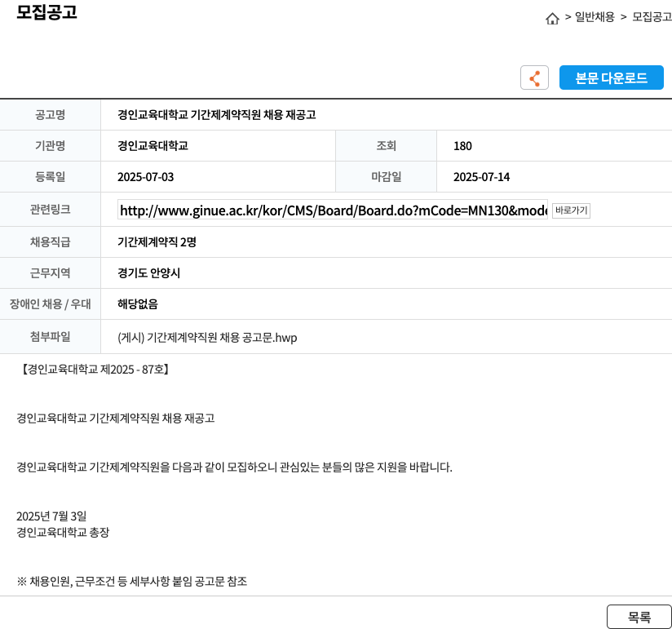
Task: Click the ※ 채용인원, 근무조건 note line
Action: coord(132,581)
